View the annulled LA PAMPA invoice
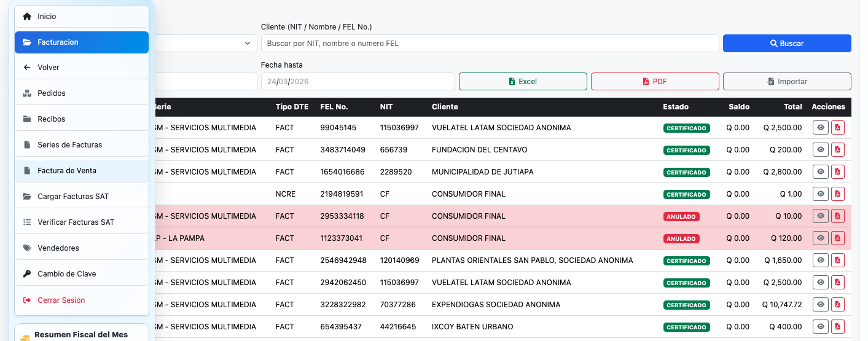The width and height of the screenshot is (868, 341). coord(820,238)
